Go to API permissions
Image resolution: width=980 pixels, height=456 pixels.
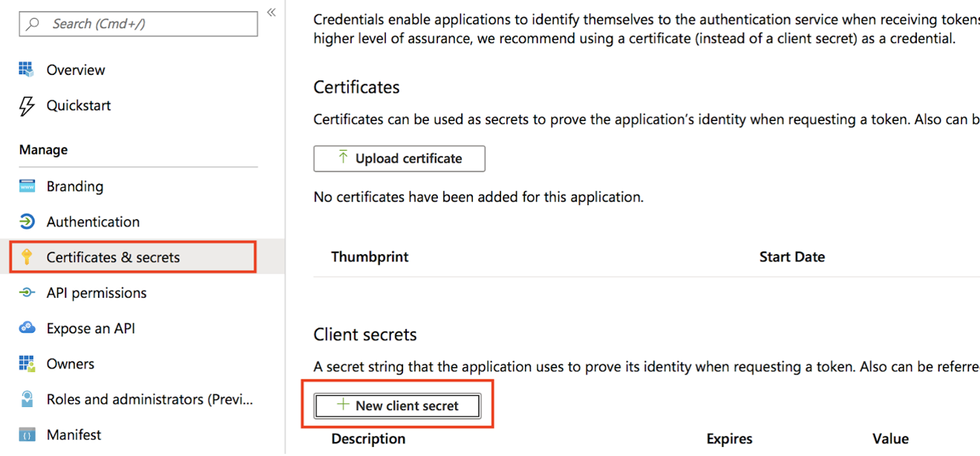coord(97,293)
